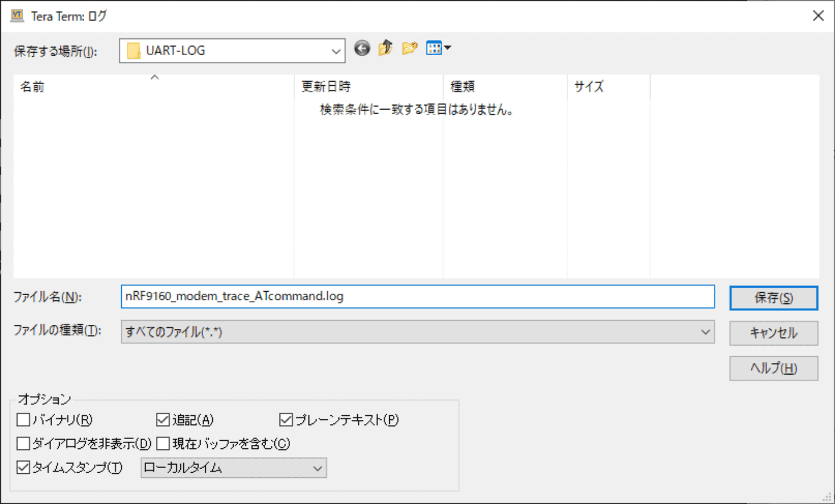
Task: Open the ローカルタイム timestamp dropdown
Action: click(317, 468)
